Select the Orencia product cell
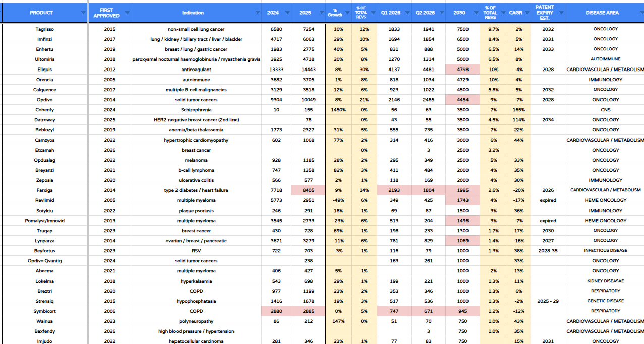 tap(44, 80)
